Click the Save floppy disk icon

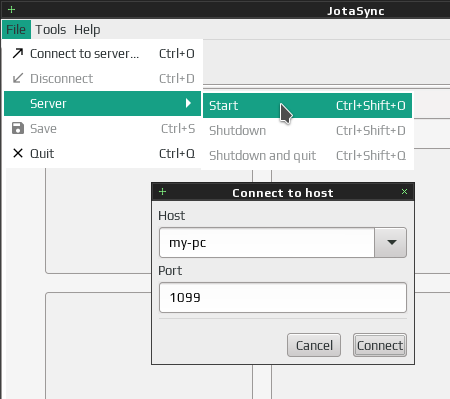click(x=18, y=128)
